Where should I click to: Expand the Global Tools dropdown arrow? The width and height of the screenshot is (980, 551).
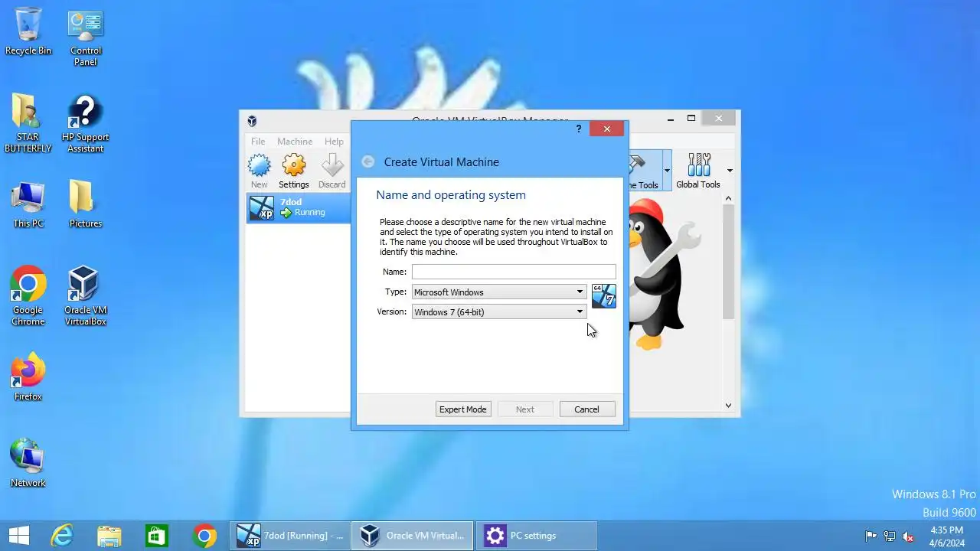(730, 171)
